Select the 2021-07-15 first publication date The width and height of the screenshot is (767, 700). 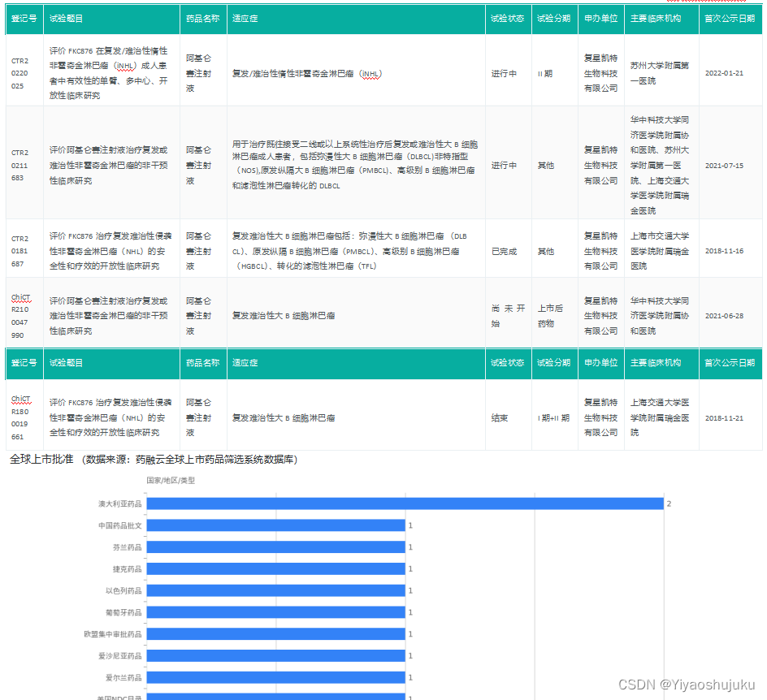coord(724,166)
